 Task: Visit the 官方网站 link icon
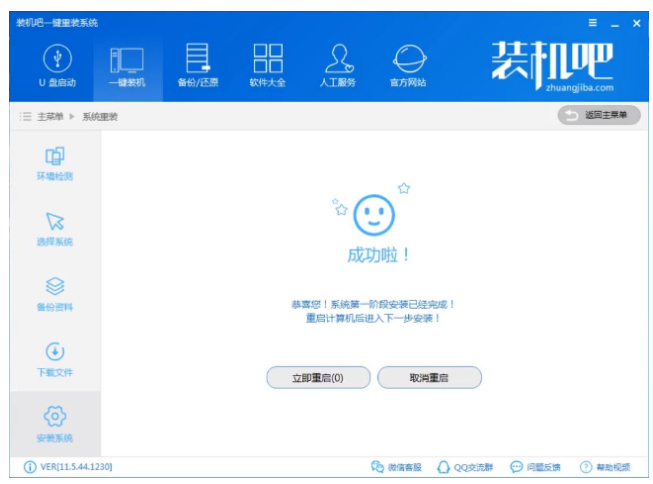[408, 65]
